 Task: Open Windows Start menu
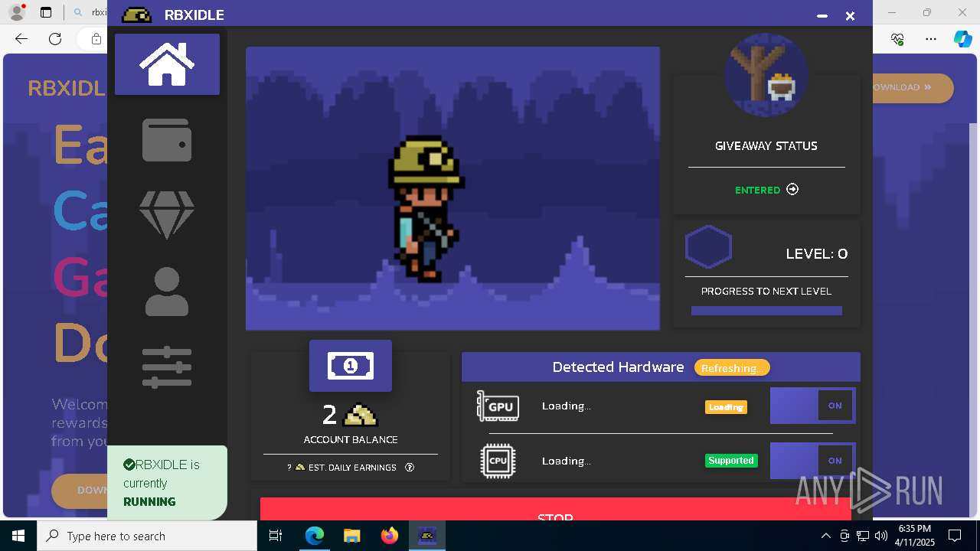pos(18,536)
